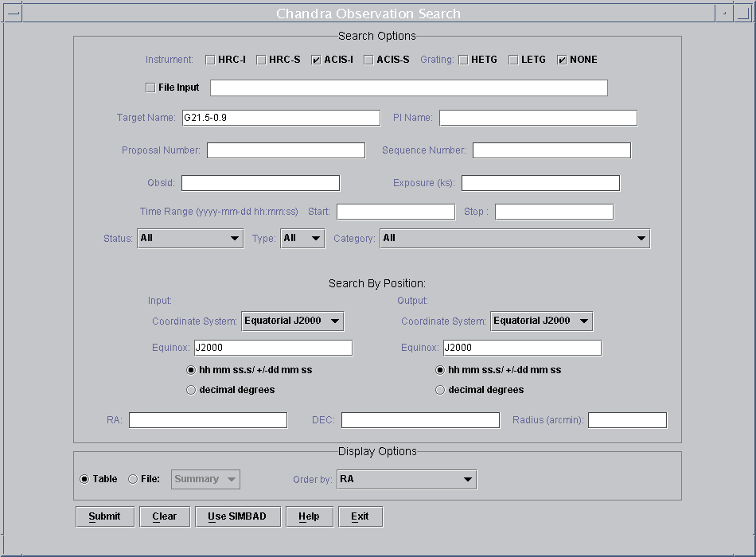This screenshot has height=557, width=756.
Task: Expand the Order by RA dropdown
Action: click(407, 479)
